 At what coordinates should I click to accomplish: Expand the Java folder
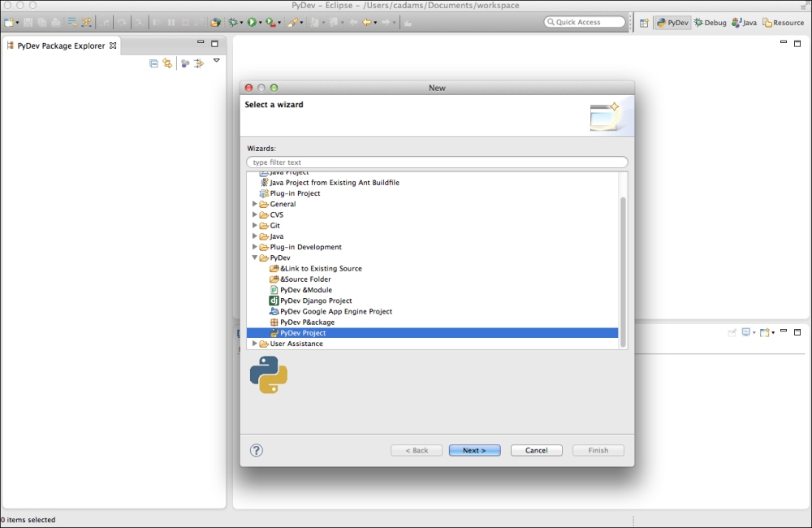point(254,236)
